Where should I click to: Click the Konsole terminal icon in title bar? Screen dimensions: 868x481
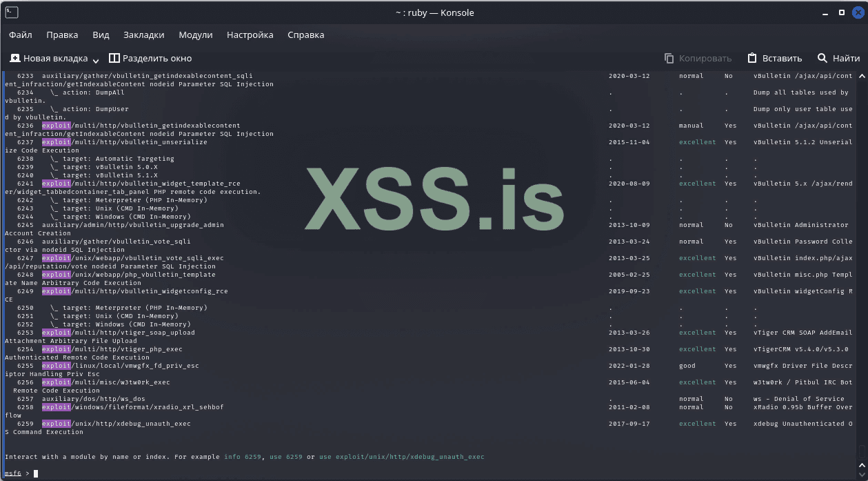[10, 12]
